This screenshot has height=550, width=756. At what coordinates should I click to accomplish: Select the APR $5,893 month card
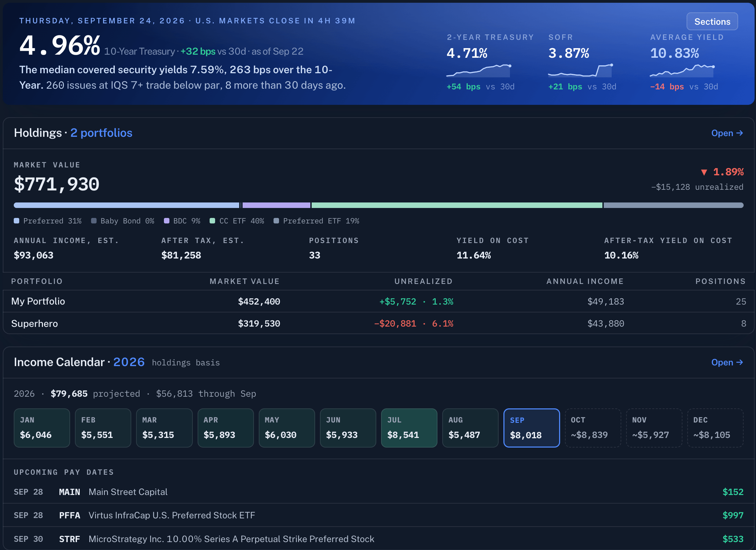pos(226,428)
